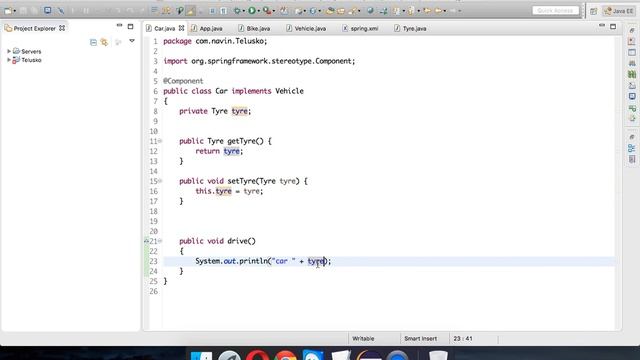The height and width of the screenshot is (360, 640).
Task: Click the New file toolbar icon
Action: point(7,11)
